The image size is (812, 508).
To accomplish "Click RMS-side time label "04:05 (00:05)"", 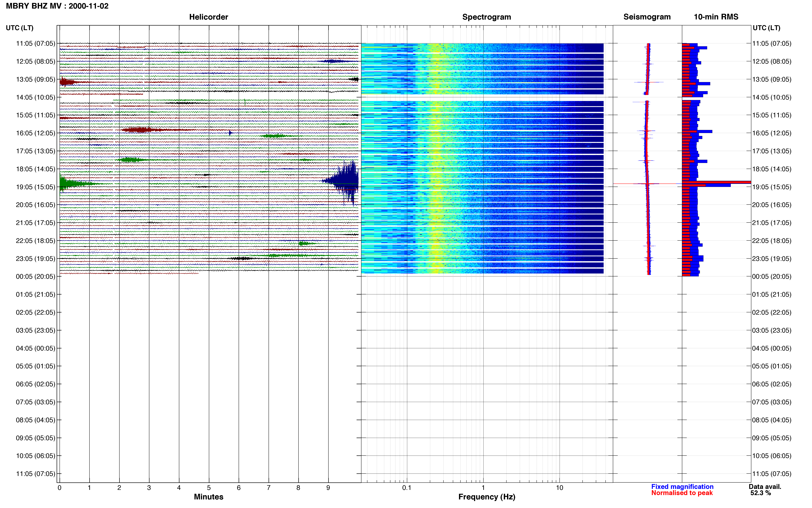I will [x=772, y=348].
